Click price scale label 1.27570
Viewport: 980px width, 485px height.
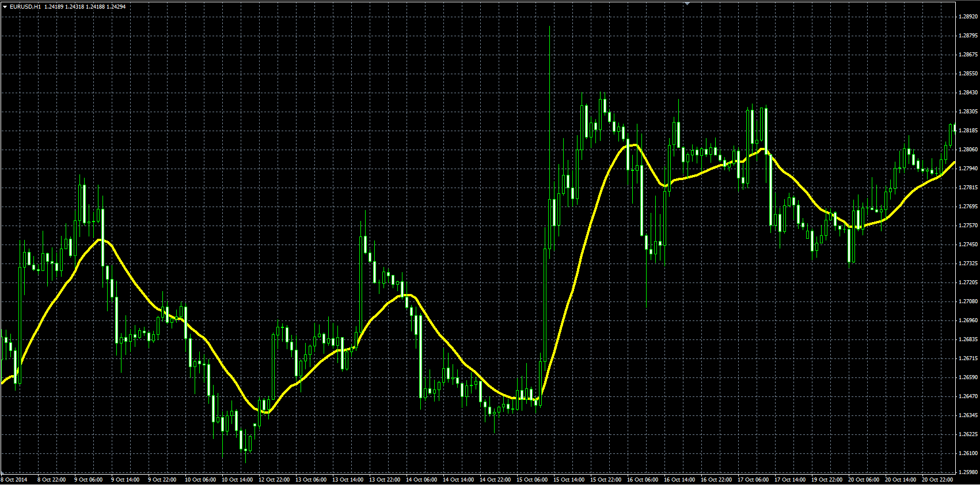[x=968, y=226]
